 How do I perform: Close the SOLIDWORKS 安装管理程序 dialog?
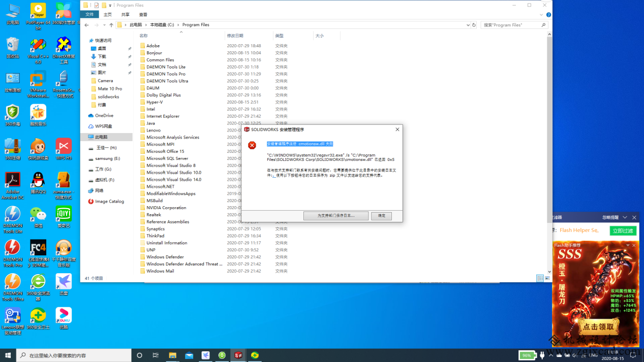(x=397, y=129)
